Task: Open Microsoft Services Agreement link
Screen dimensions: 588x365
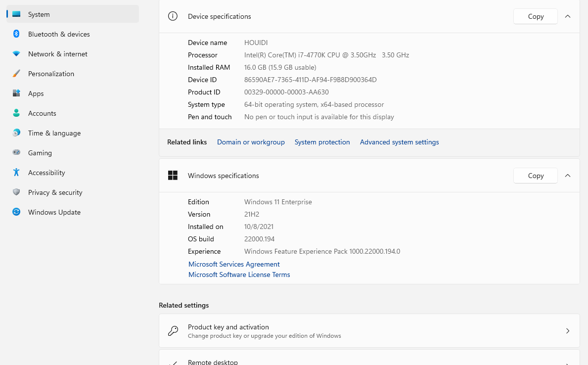Action: tap(233, 264)
